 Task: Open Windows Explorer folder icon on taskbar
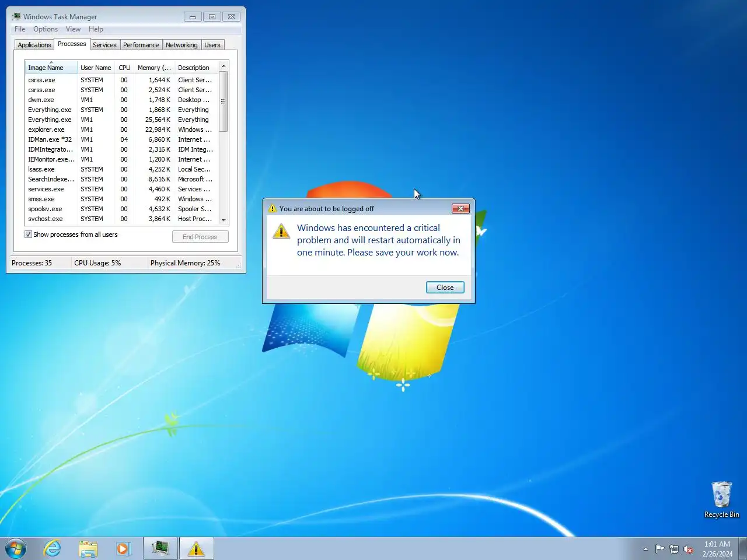(x=88, y=548)
